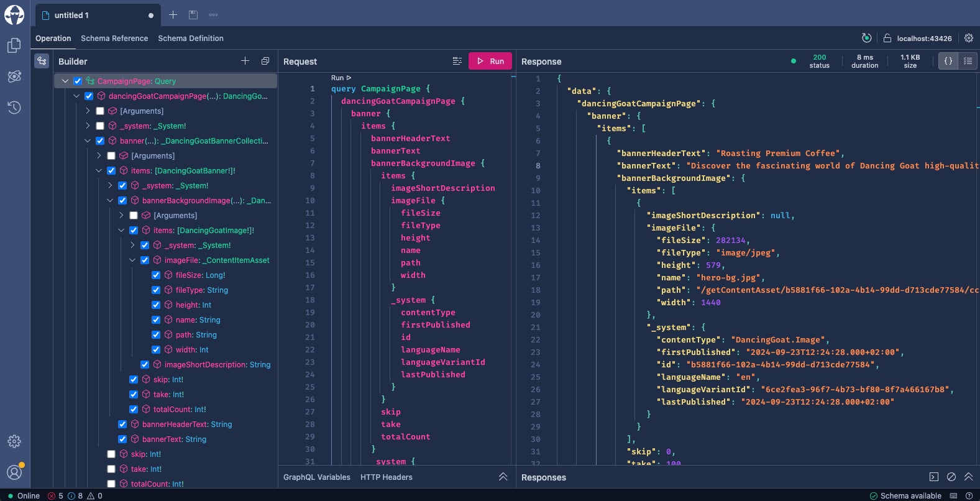Open connection settings gear near localhost
Image resolution: width=980 pixels, height=501 pixels.
(969, 38)
